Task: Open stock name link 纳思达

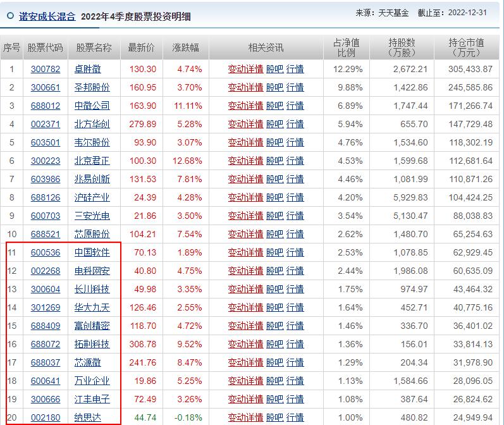Action: (x=87, y=417)
